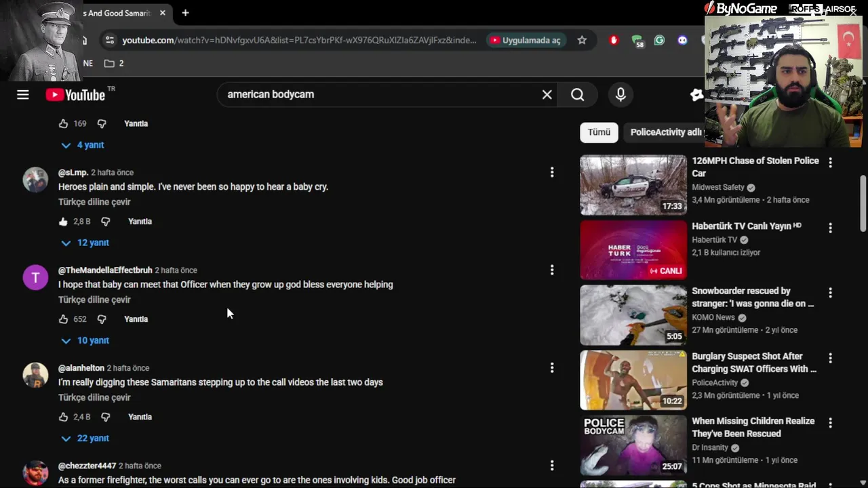This screenshot has width=868, height=488.
Task: Open @chezzter4447 channel avatar
Action: pyautogui.click(x=35, y=472)
